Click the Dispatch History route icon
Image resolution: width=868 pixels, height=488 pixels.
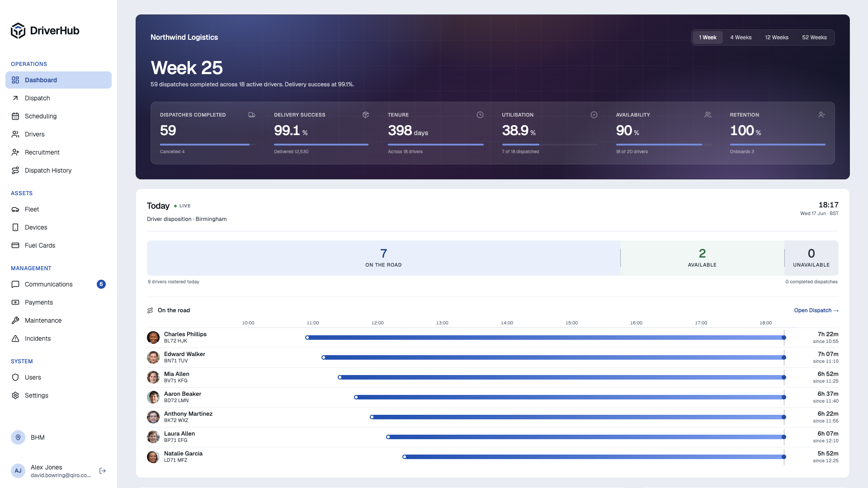pos(15,170)
